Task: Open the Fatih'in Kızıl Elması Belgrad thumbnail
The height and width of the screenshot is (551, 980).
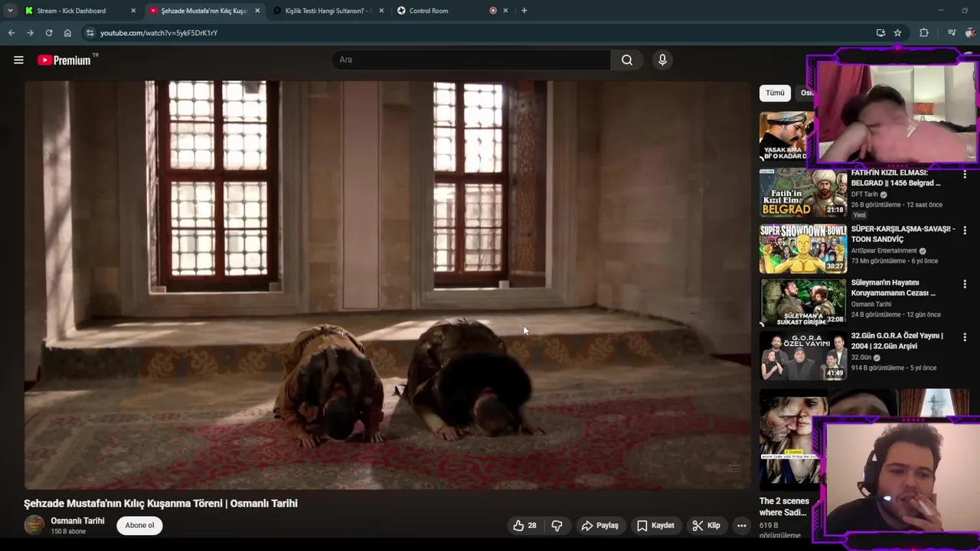Action: point(803,193)
